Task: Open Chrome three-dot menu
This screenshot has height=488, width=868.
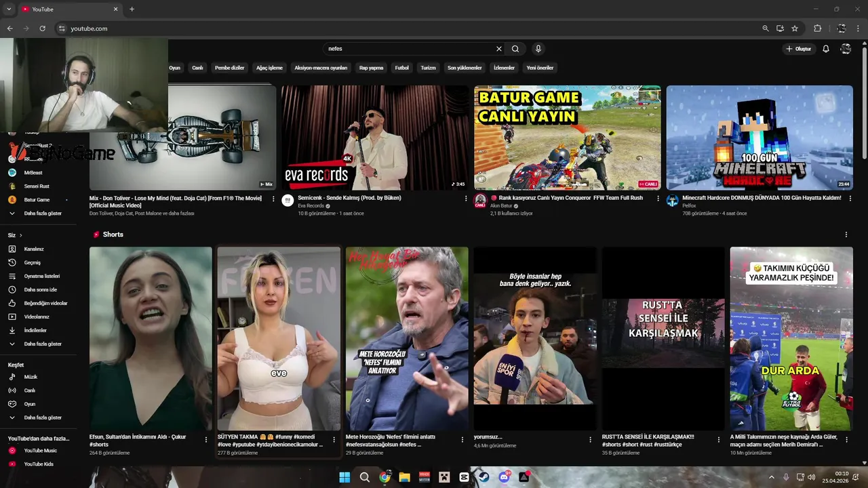Action: 859,28
